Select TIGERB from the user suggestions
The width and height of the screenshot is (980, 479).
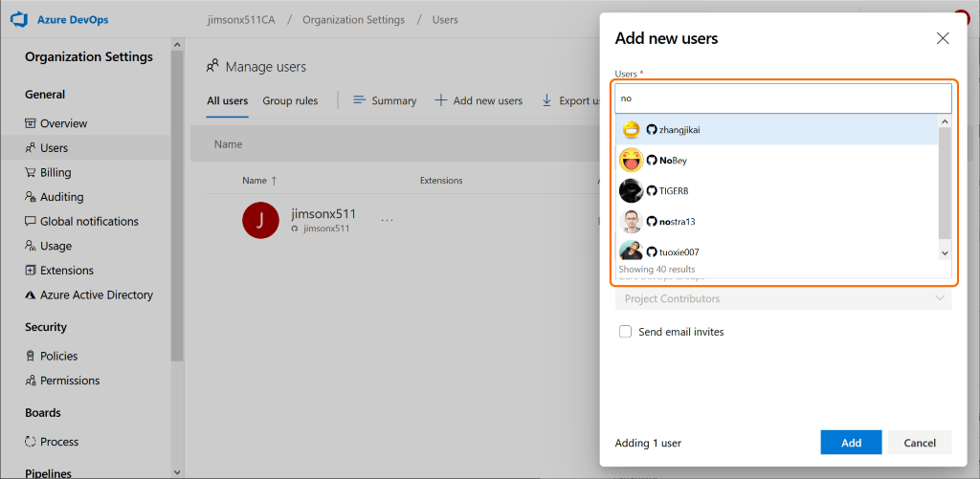[777, 191]
